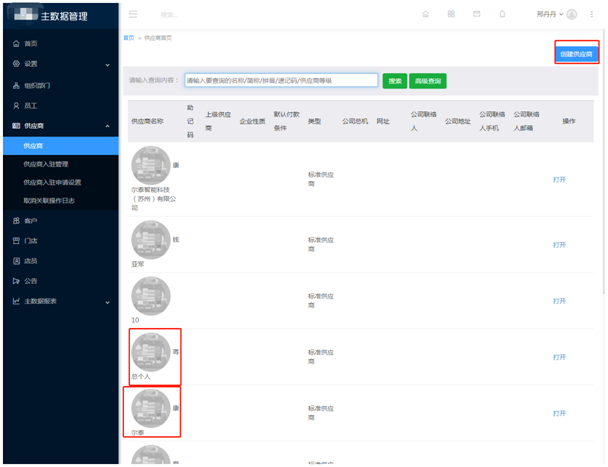The height and width of the screenshot is (467, 608).
Task: Click the 设置 gear sidebar icon
Action: 16,64
